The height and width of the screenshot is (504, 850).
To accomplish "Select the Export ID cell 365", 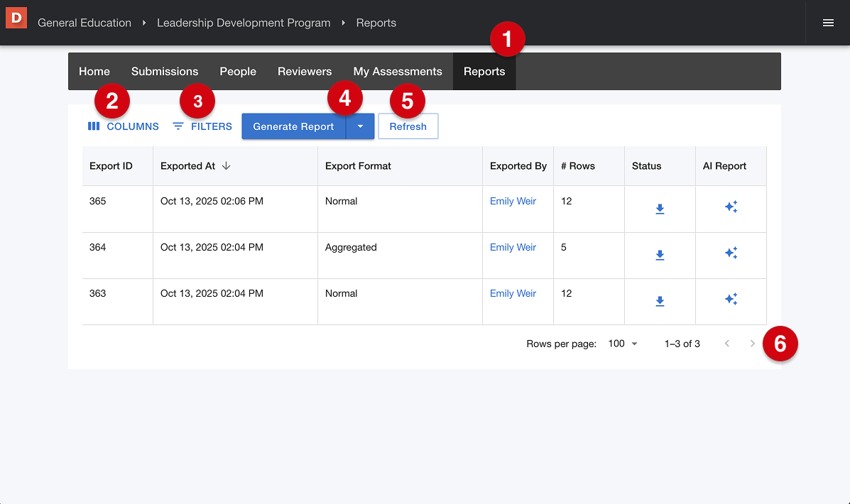I will tap(118, 209).
